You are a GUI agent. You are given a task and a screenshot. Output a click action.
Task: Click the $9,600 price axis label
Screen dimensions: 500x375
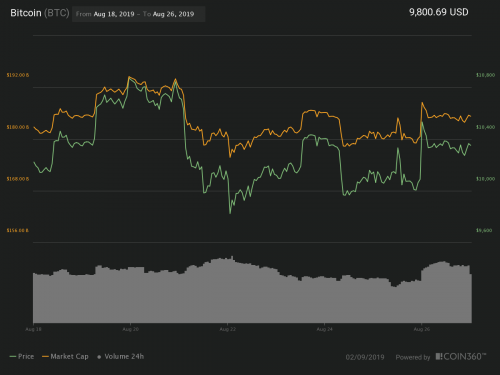[484, 231]
